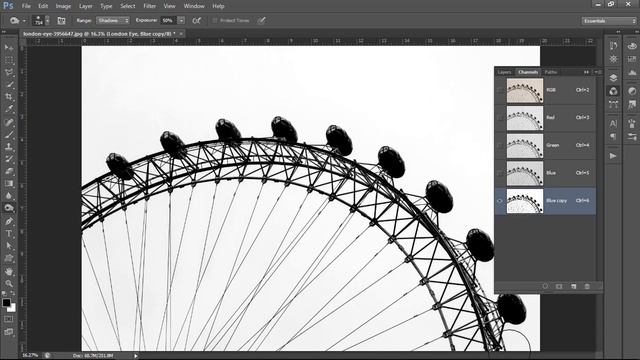Viewport: 640px width, 360px height.
Task: Expand the status bar info arrow
Action: [x=136, y=356]
